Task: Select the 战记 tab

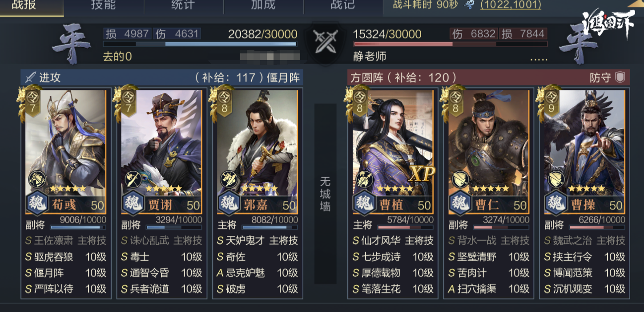Action: (x=343, y=5)
